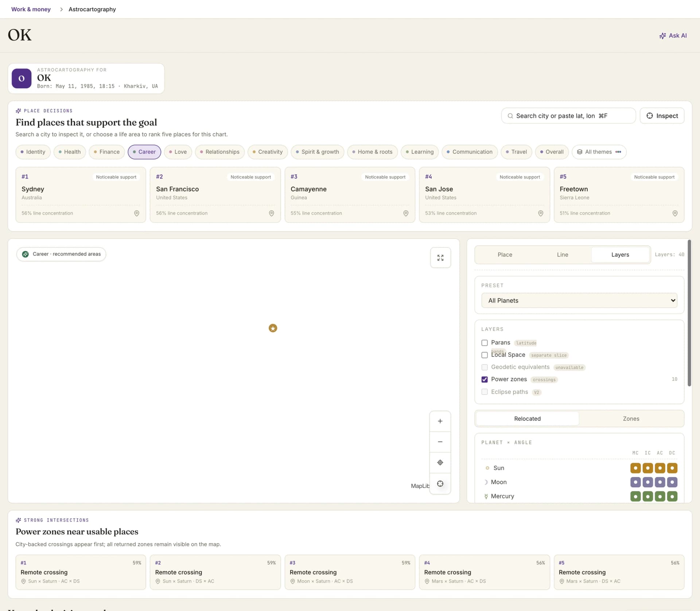700x611 pixels.
Task: Click the fullscreen expand map icon
Action: [440, 258]
